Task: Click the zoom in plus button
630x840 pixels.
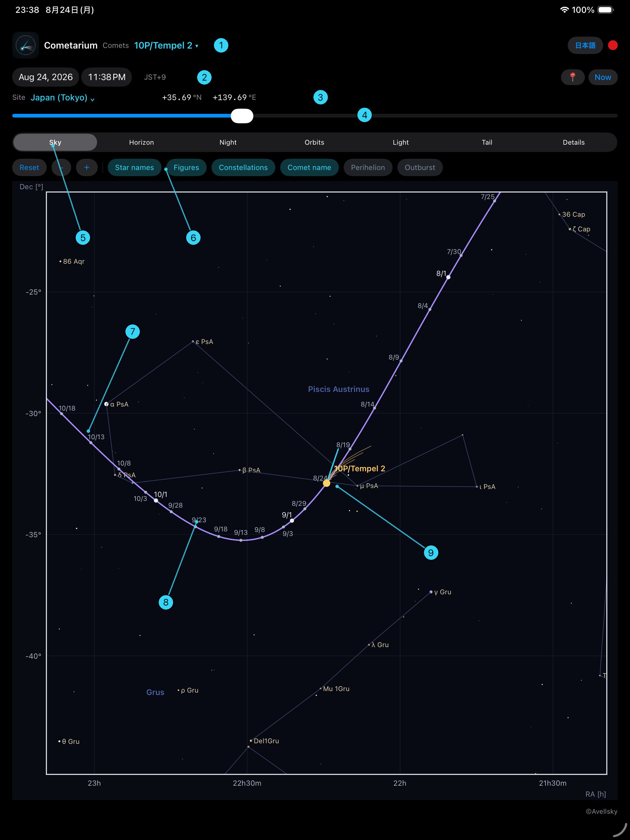Action: [x=87, y=168]
